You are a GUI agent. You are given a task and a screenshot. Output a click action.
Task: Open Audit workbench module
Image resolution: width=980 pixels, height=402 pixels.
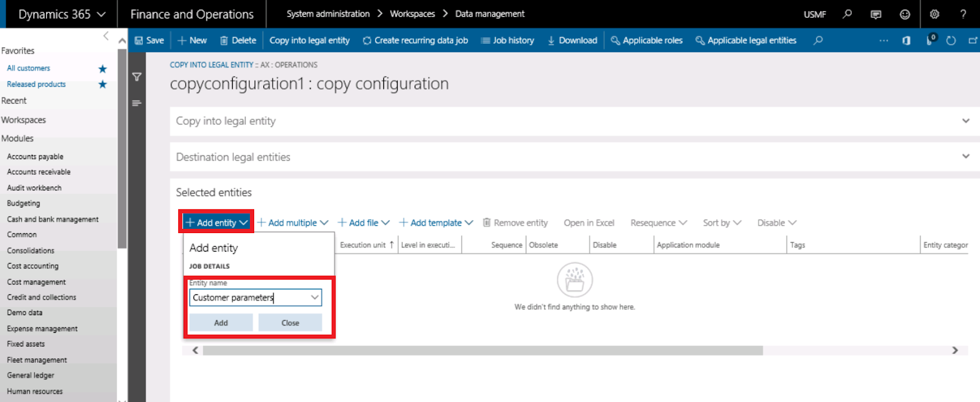(34, 188)
